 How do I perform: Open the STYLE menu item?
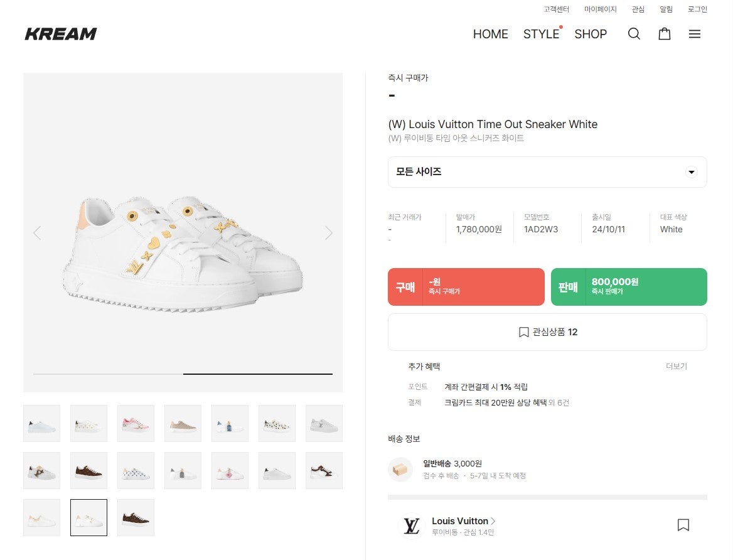coord(541,34)
